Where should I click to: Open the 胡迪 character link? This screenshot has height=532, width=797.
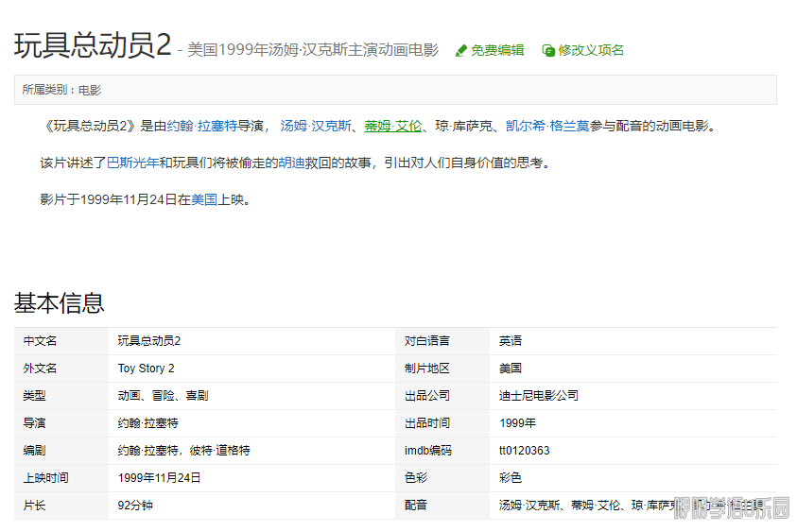(x=291, y=163)
